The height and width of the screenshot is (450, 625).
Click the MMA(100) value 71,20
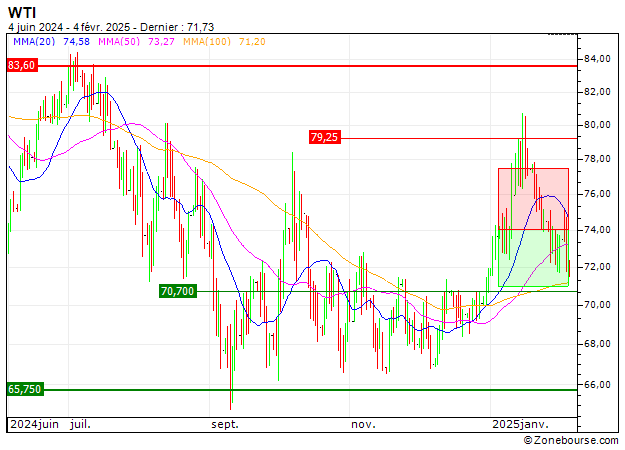(x=252, y=41)
